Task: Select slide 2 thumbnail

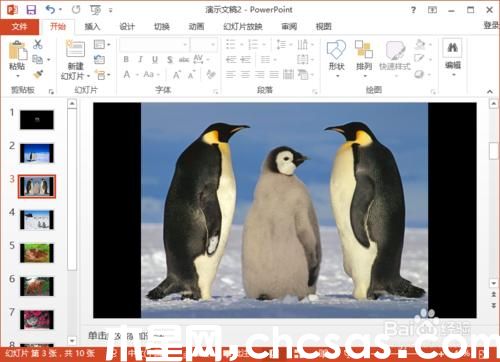Action: [x=37, y=153]
